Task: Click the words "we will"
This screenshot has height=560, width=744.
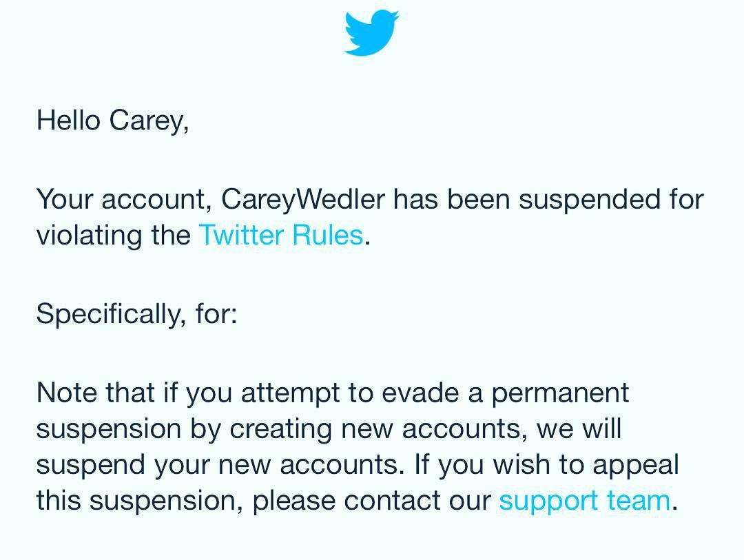Action: coord(579,428)
